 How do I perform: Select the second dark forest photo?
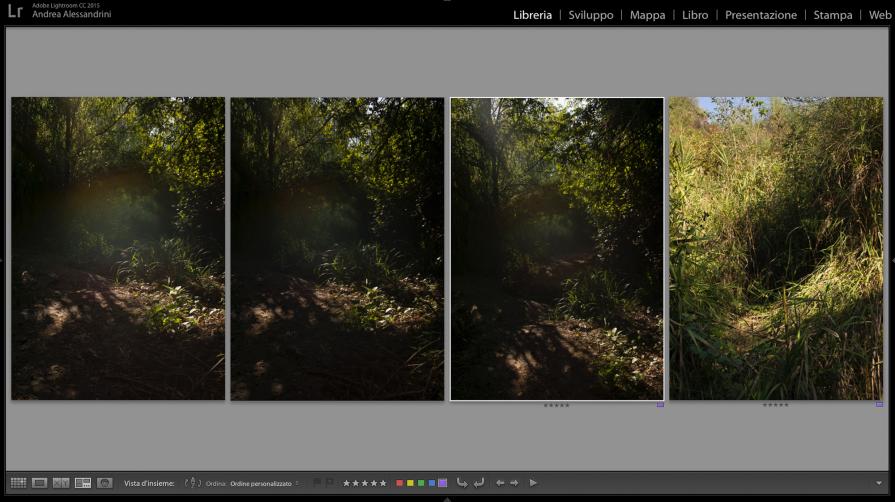(337, 248)
